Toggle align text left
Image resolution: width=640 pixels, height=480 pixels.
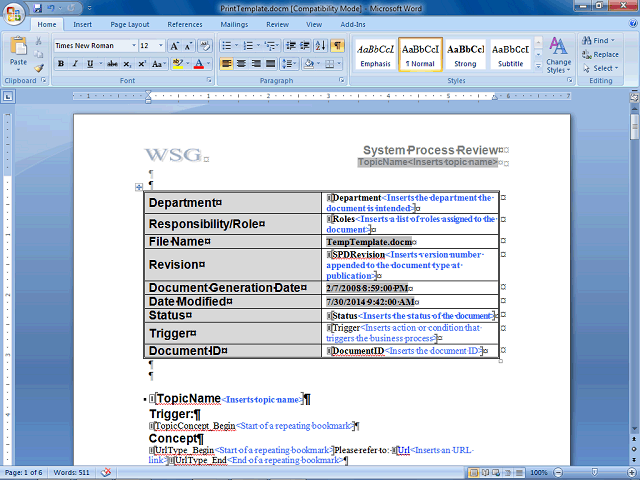[x=227, y=64]
